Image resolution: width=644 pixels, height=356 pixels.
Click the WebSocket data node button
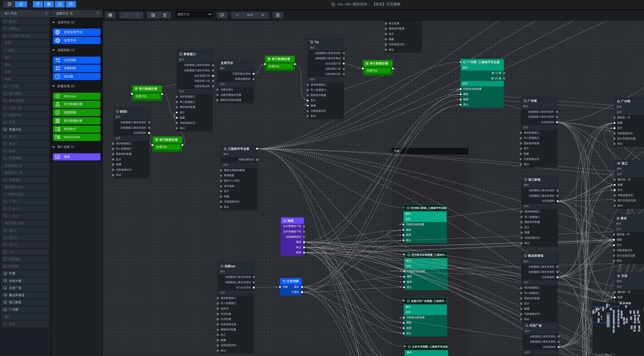tap(77, 137)
